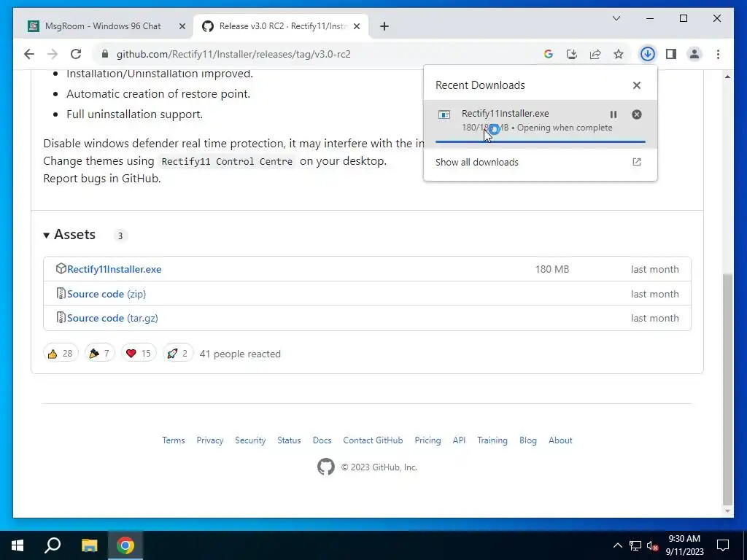This screenshot has height=560, width=747.
Task: Open Status footer link
Action: point(289,440)
